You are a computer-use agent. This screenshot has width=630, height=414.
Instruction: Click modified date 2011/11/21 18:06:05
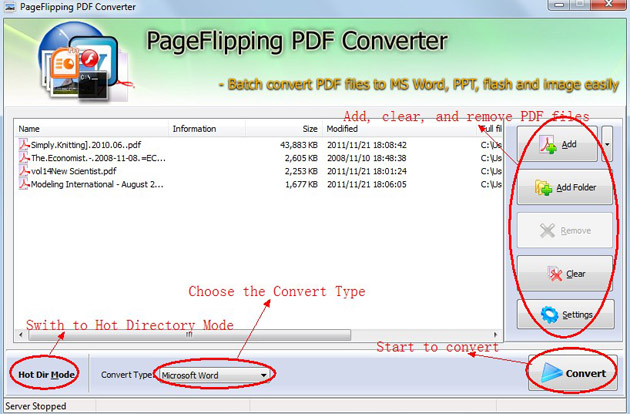366,184
